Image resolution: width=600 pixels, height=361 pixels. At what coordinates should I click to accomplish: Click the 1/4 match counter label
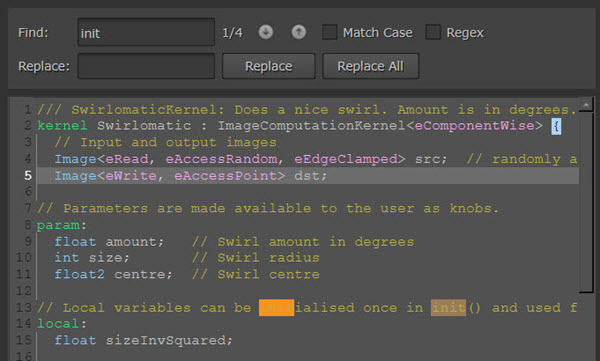[232, 33]
